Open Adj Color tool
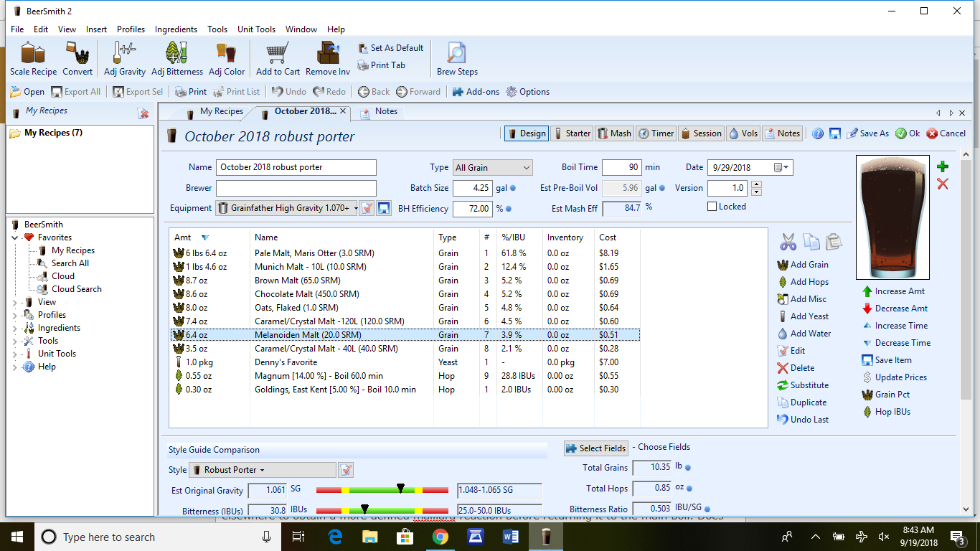980x551 pixels. (227, 58)
